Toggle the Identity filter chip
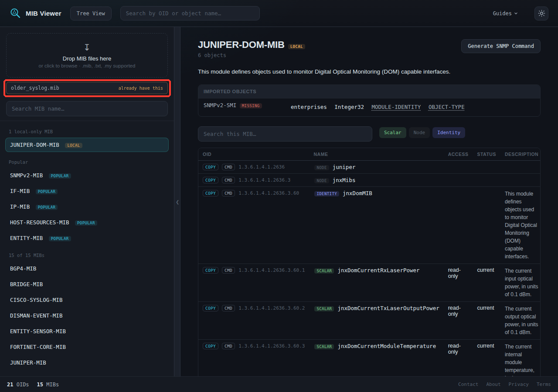Image resolution: width=558 pixels, height=392 pixels. tap(449, 132)
